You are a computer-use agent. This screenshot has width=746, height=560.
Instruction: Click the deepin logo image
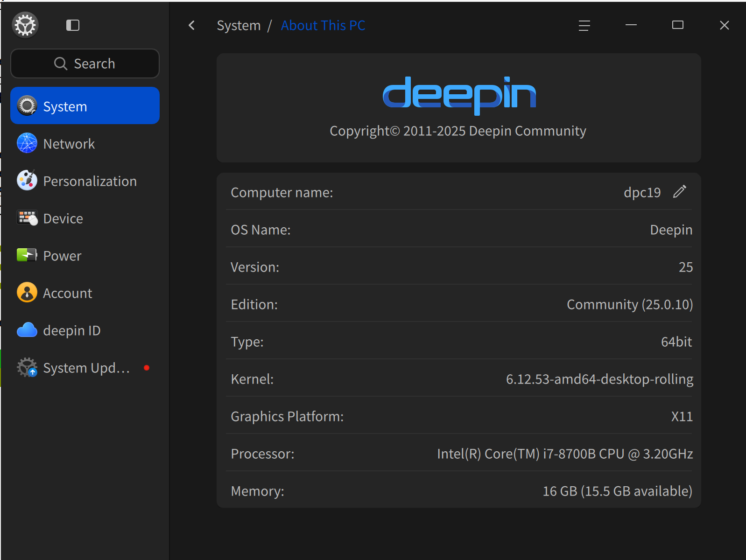(x=459, y=95)
